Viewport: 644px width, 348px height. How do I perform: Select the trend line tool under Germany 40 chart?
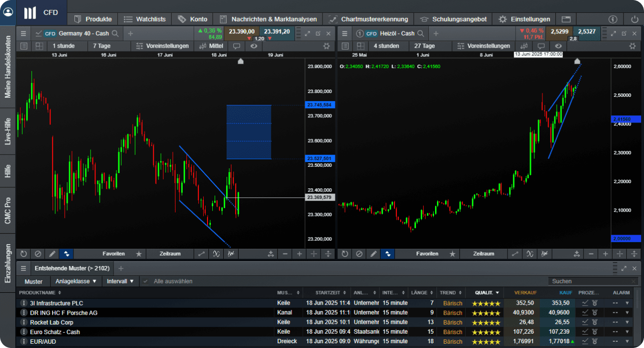click(202, 254)
